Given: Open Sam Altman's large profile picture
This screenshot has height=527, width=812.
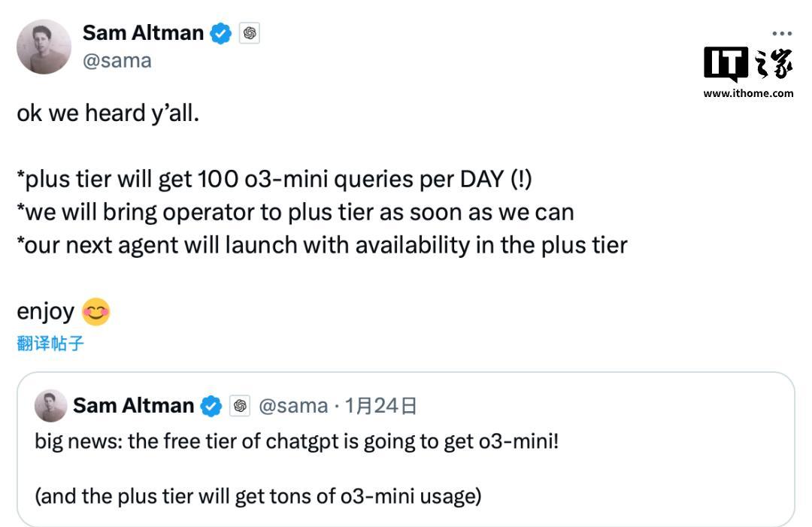Looking at the screenshot, I should (x=44, y=47).
